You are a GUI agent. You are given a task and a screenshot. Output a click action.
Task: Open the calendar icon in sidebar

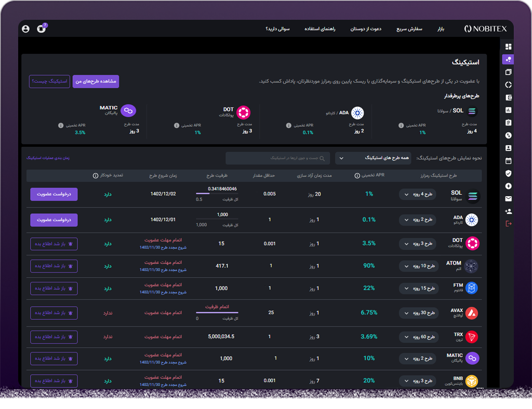coord(508,160)
